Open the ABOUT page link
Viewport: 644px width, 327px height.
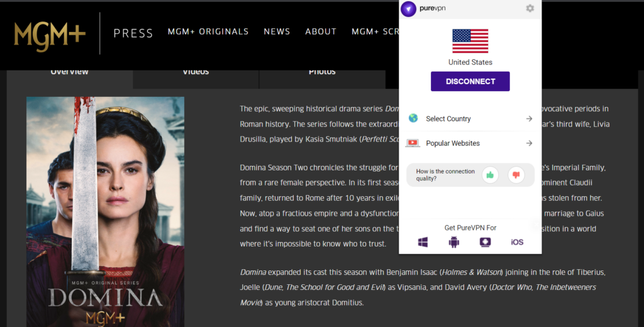tap(321, 31)
